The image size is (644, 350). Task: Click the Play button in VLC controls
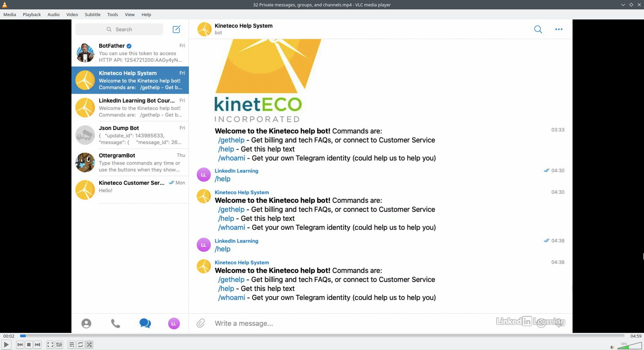point(6,345)
